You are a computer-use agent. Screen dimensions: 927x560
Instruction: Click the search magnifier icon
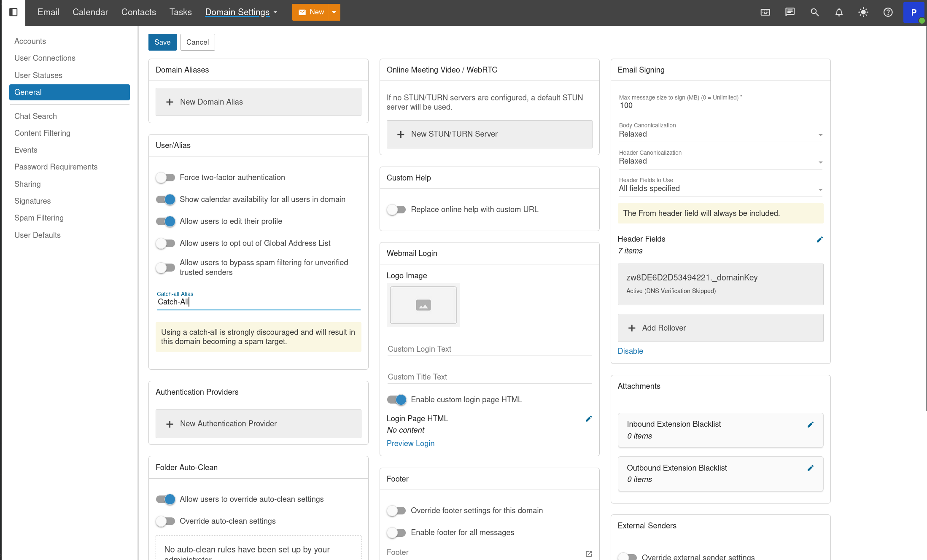(x=814, y=12)
